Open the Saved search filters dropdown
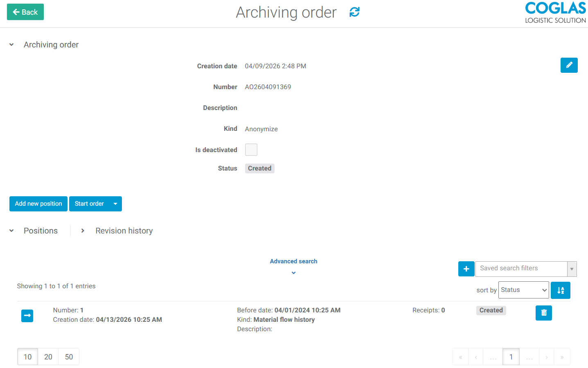Screen dimensions: 588x368 pos(572,269)
